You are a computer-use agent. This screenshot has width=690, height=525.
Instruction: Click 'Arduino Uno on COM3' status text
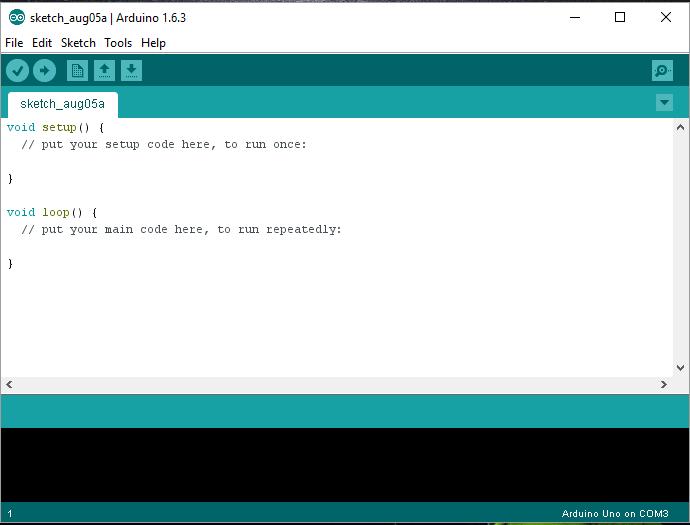(x=615, y=514)
